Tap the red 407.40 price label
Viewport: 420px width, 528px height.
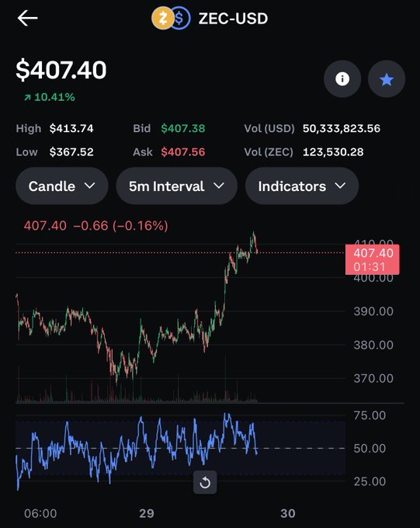pyautogui.click(x=373, y=259)
